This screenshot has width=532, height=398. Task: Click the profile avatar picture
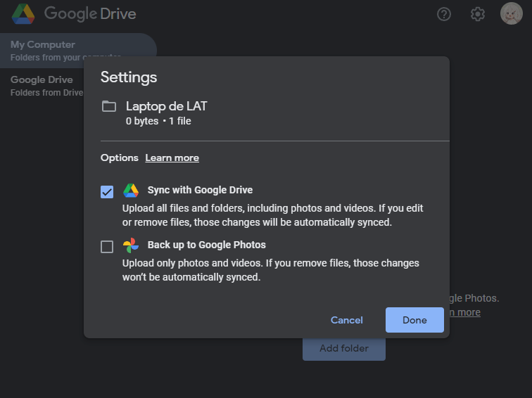[x=511, y=13]
